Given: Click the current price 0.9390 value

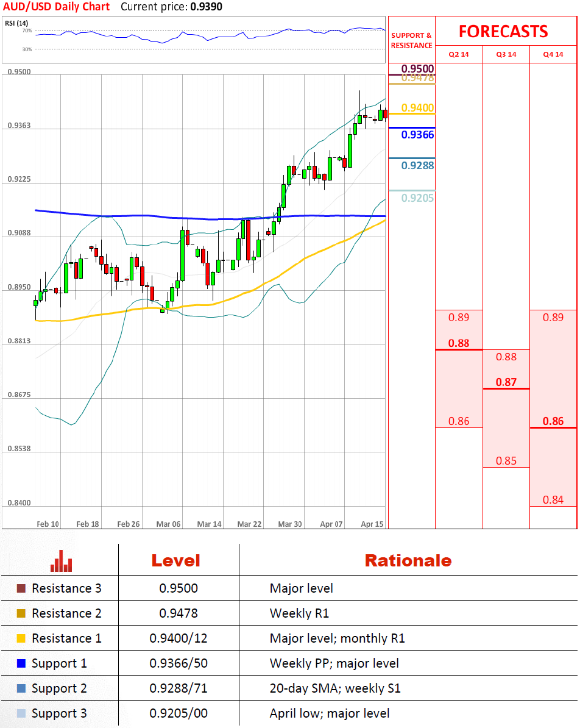Looking at the screenshot, I should [x=206, y=7].
